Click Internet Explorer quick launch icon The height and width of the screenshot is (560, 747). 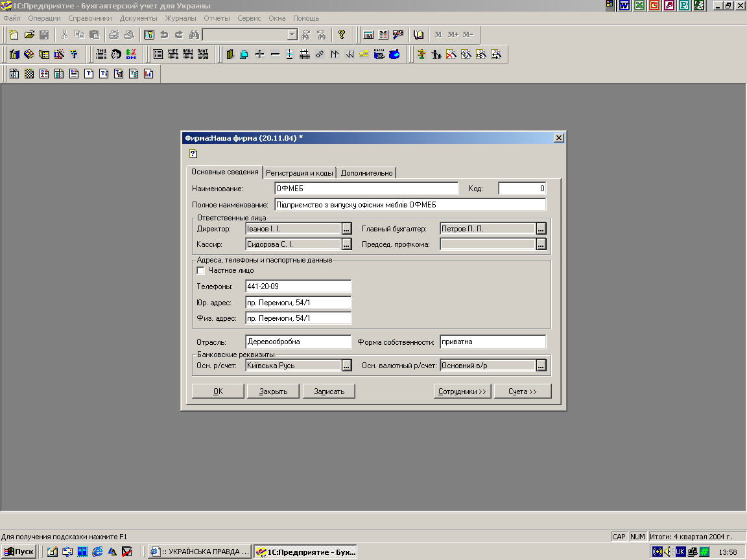97,552
